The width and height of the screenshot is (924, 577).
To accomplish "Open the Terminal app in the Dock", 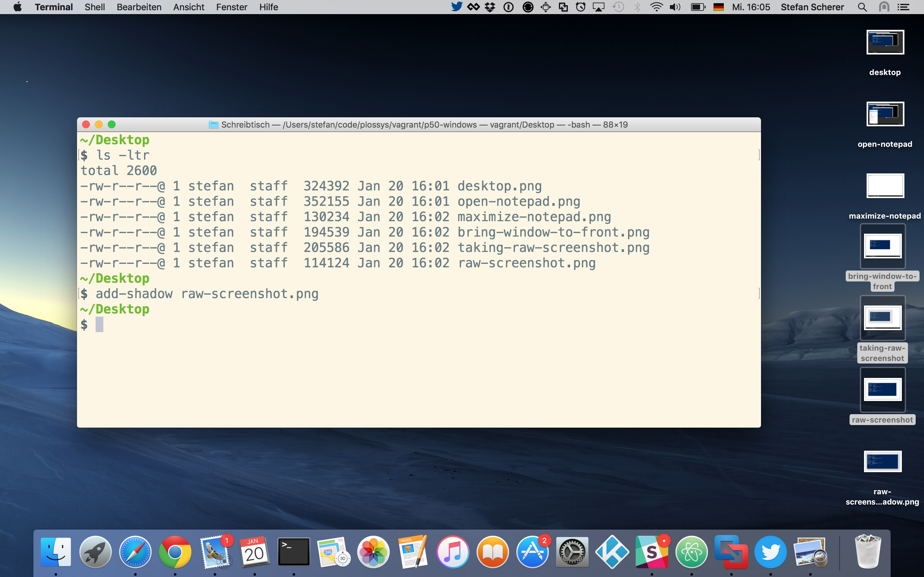I will coord(294,552).
